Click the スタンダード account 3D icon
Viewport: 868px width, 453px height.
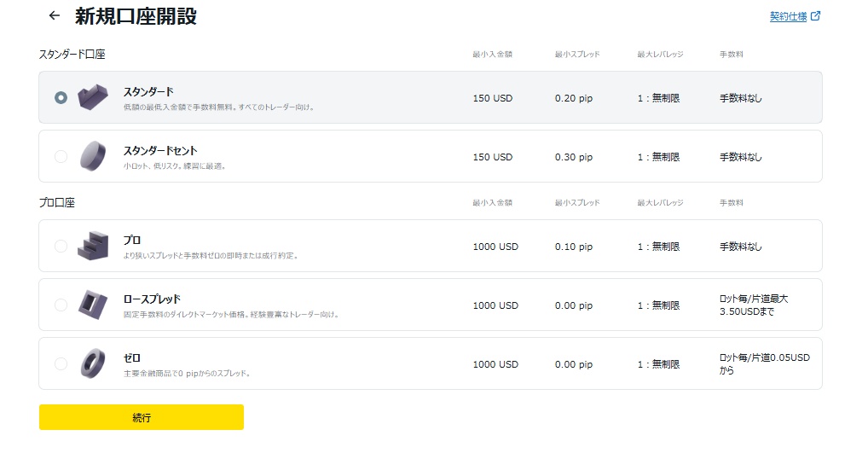coord(93,96)
